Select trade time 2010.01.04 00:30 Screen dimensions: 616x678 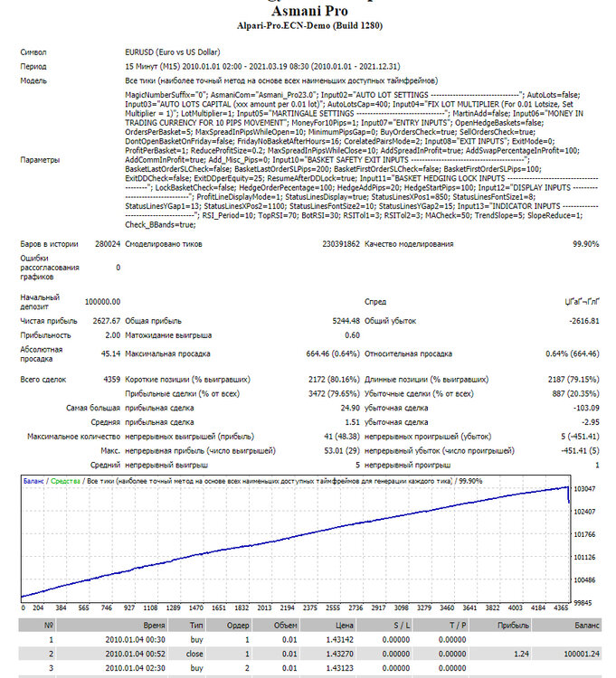click(135, 639)
